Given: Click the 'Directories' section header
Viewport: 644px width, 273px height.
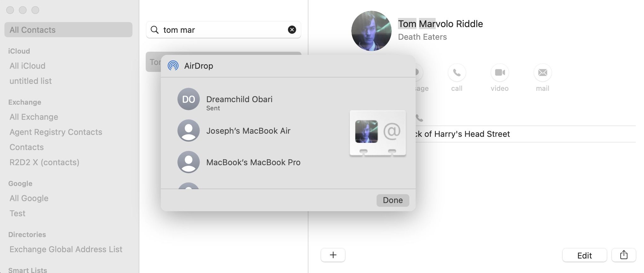Looking at the screenshot, I should 27,234.
